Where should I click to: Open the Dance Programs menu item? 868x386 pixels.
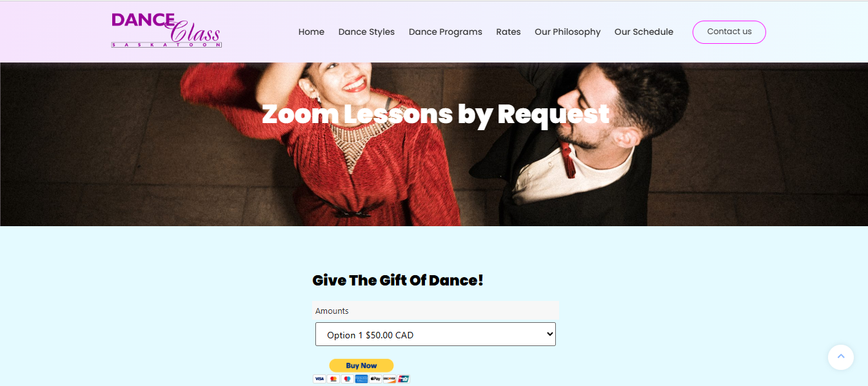[x=446, y=32]
